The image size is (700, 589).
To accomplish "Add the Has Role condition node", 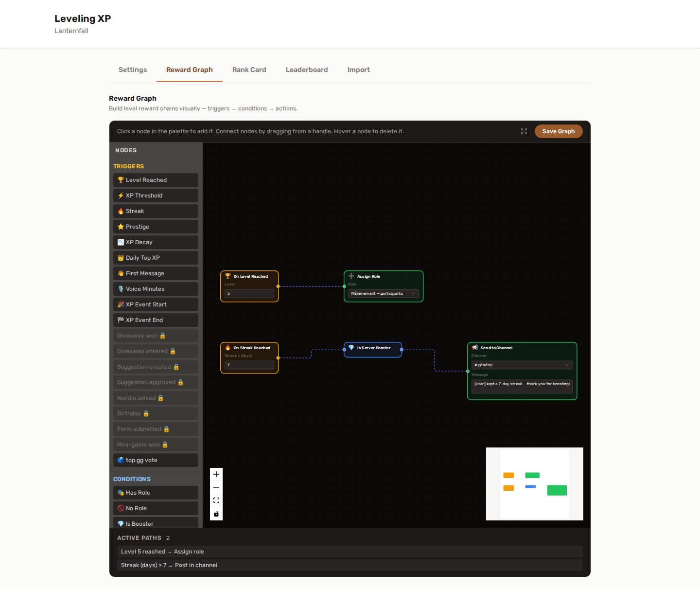I will coord(156,493).
